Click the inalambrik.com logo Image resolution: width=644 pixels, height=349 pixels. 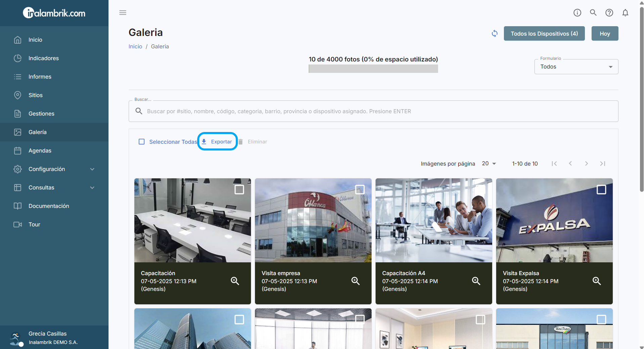(x=54, y=13)
